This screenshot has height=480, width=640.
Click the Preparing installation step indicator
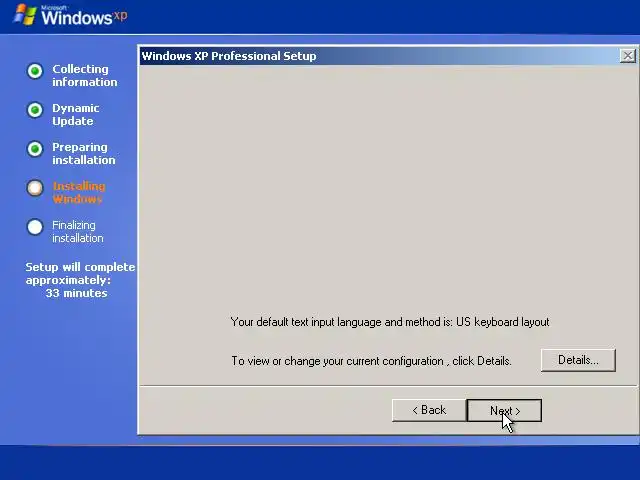[x=35, y=149]
